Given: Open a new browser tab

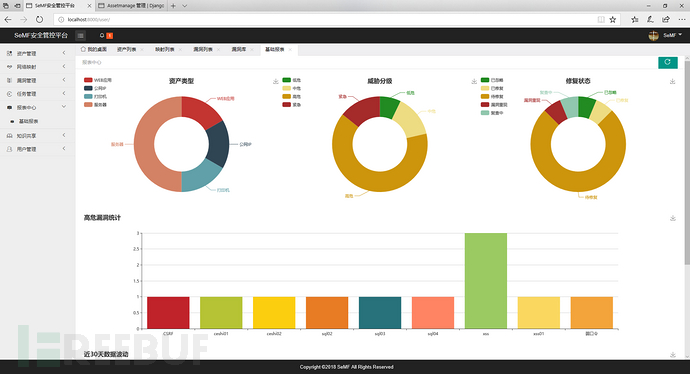Looking at the screenshot, I should coord(173,6).
